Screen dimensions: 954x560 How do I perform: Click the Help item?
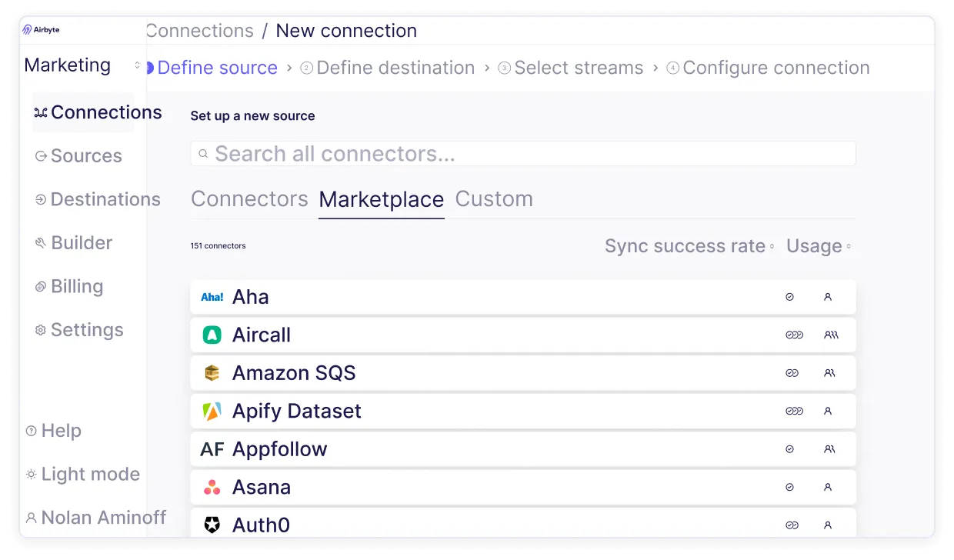click(54, 431)
